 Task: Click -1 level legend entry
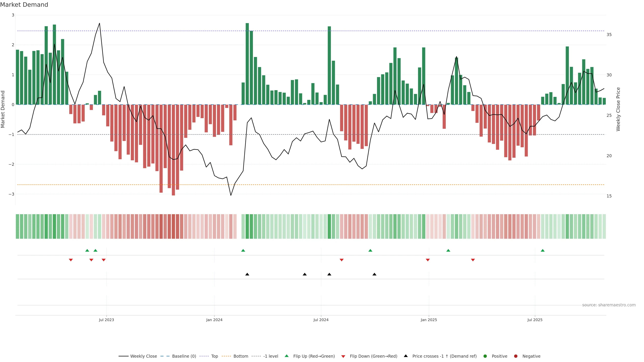point(271,356)
